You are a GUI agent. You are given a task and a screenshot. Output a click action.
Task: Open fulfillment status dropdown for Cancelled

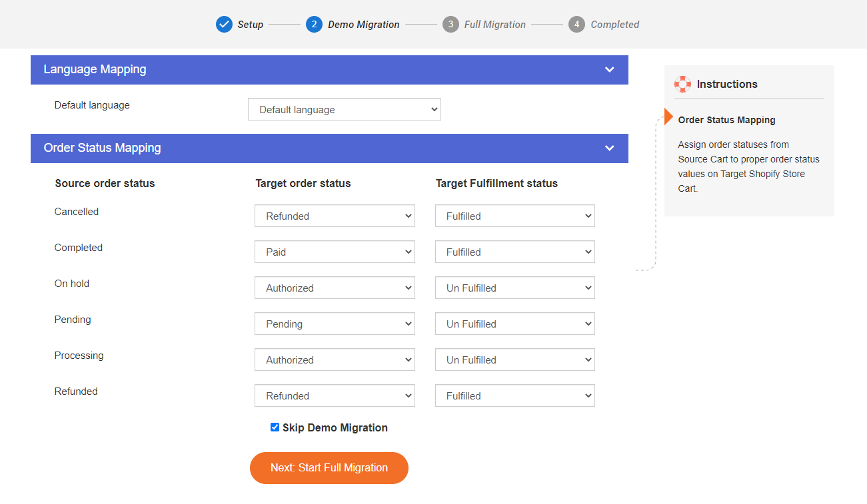point(515,216)
